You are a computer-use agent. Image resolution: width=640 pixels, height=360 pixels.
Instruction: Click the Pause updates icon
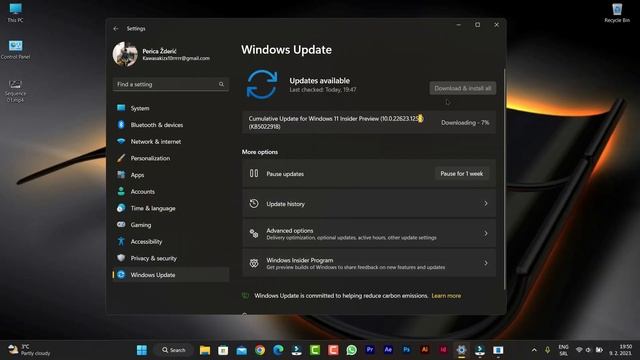click(x=254, y=173)
